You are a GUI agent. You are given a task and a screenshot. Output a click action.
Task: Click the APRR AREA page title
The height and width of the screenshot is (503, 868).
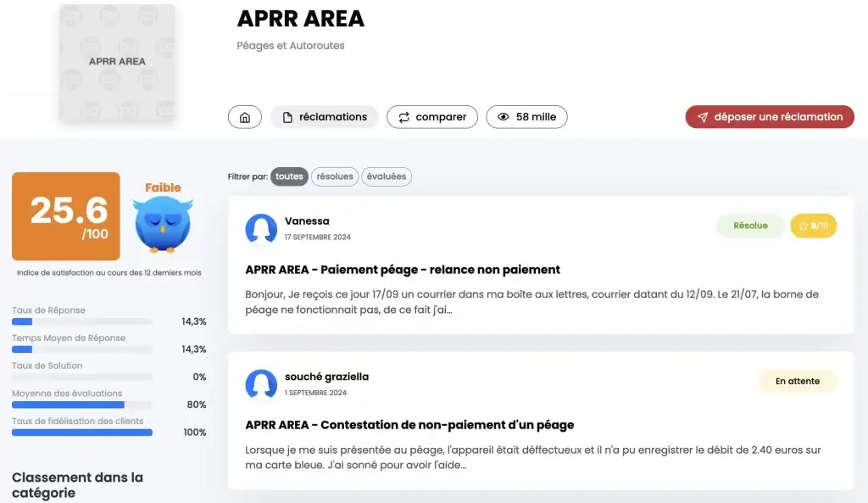[x=301, y=19]
